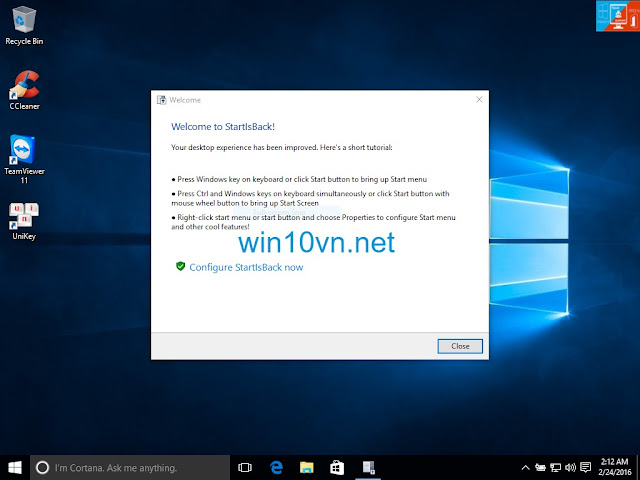Click the battery tray icon
Viewport: 640px width, 480px height.
pyautogui.click(x=540, y=468)
